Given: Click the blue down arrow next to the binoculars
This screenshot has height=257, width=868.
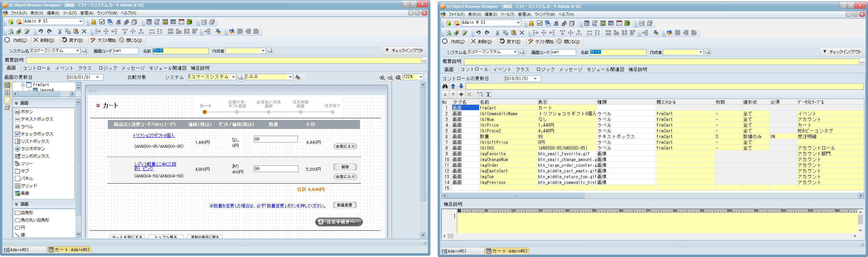Looking at the screenshot, I should (461, 86).
